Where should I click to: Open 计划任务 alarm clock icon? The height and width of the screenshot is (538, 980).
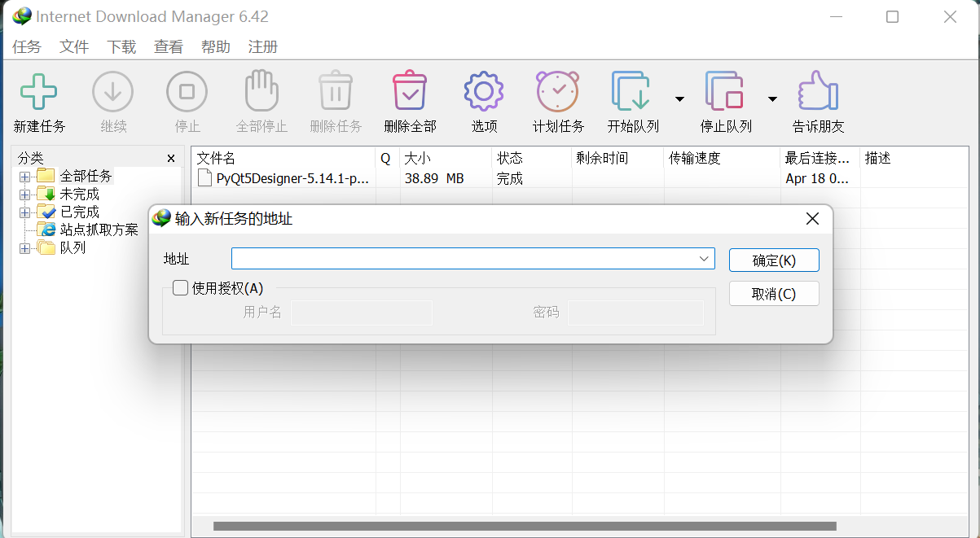pos(558,90)
